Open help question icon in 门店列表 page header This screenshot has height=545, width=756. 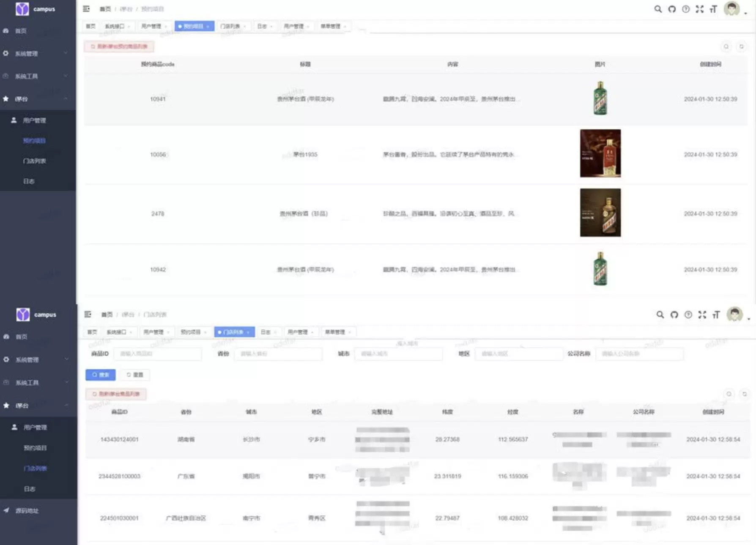688,315
